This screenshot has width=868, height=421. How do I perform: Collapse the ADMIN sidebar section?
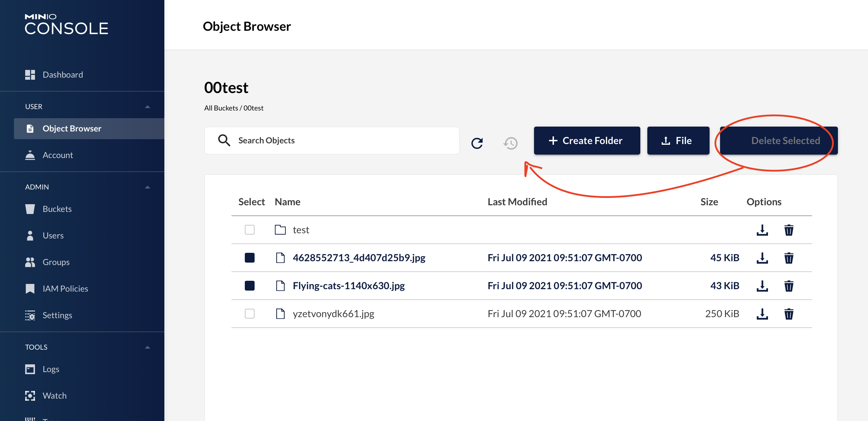[x=148, y=187]
